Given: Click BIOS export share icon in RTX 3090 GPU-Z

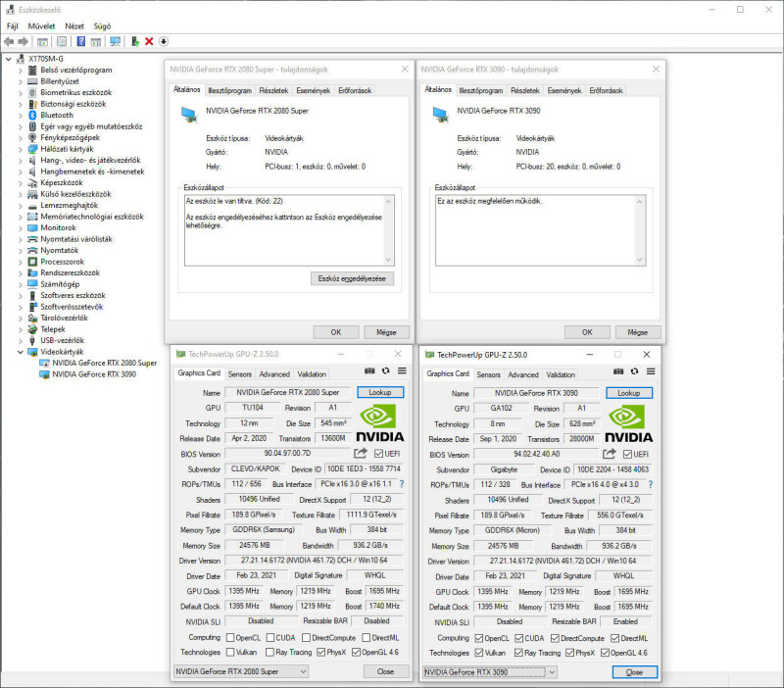Looking at the screenshot, I should click(x=609, y=454).
